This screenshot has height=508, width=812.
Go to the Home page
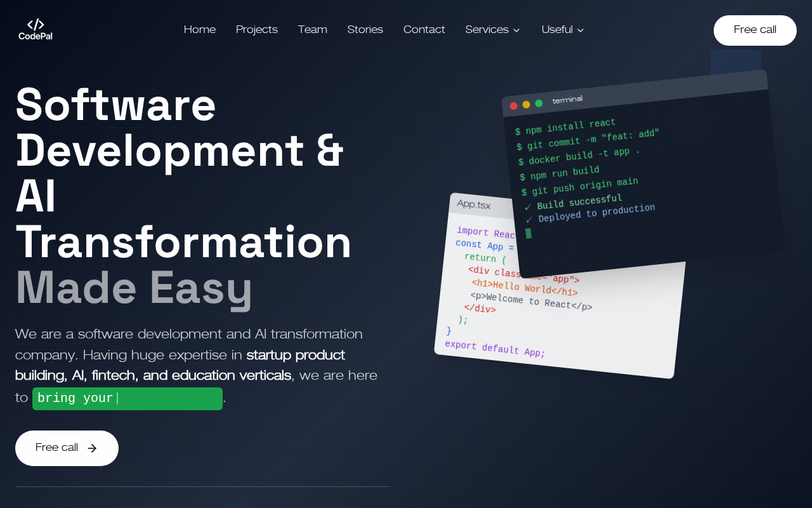(200, 30)
